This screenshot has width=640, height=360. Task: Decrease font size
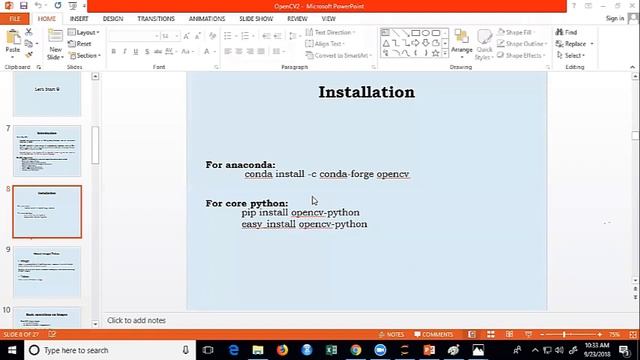198,36
